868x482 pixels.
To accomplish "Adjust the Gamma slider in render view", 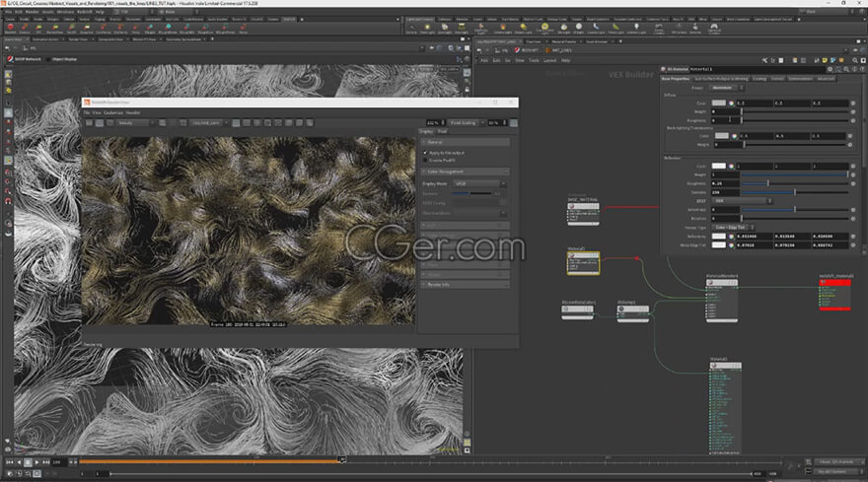I will 471,193.
